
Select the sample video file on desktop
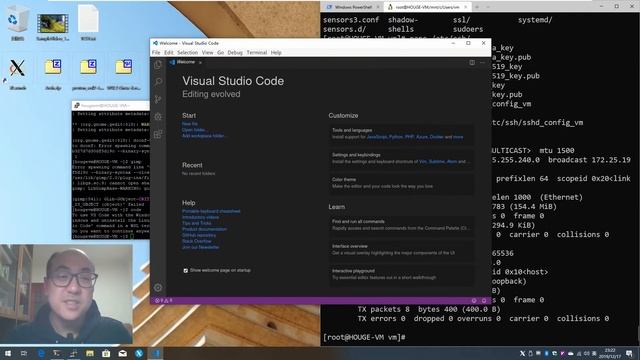click(53, 26)
